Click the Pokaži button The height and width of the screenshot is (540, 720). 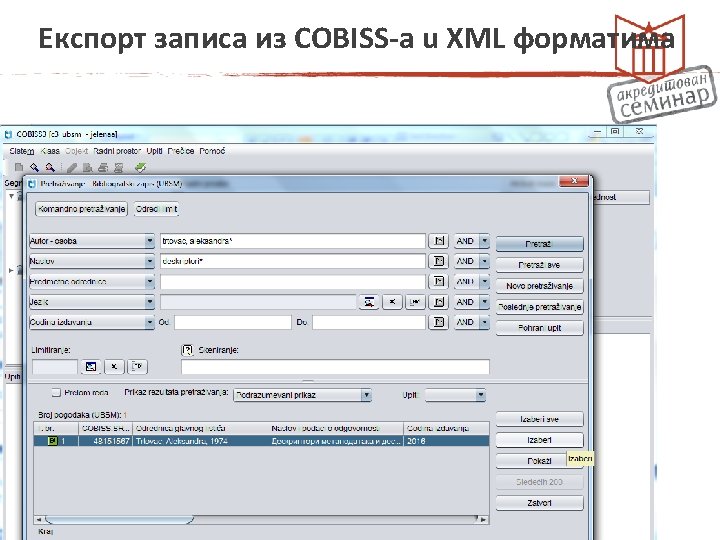540,461
